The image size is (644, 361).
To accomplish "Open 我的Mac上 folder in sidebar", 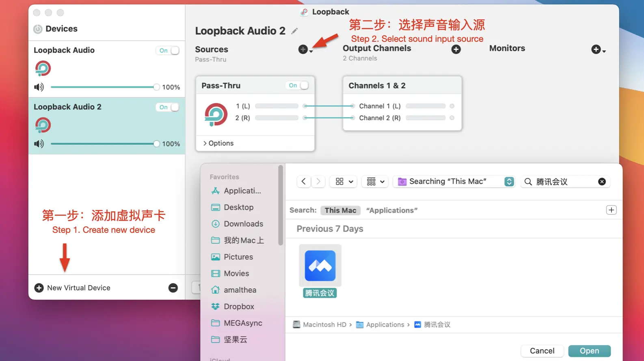I will (238, 241).
